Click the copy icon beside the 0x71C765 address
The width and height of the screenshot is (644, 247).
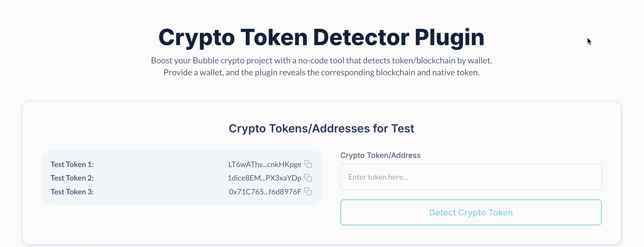(x=309, y=192)
